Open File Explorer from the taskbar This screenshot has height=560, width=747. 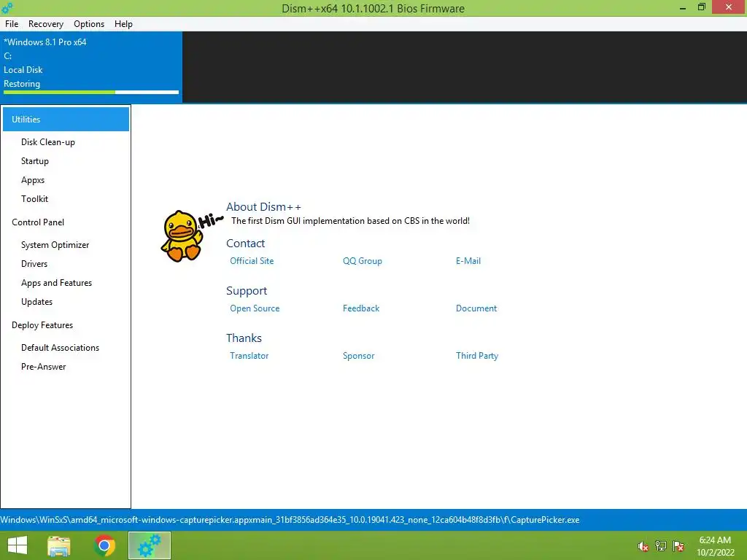point(59,545)
